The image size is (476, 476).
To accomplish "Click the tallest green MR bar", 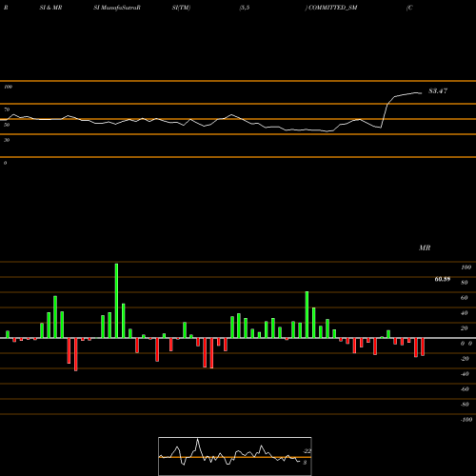I will [x=116, y=301].
